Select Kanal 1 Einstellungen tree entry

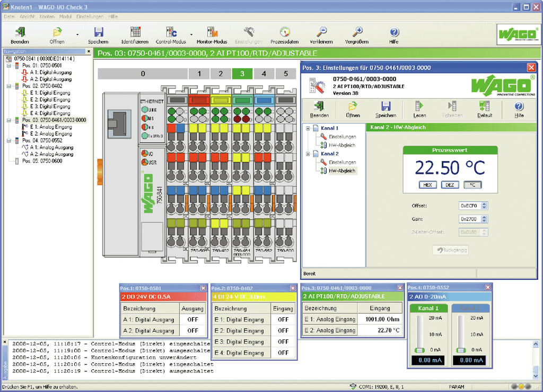click(342, 137)
